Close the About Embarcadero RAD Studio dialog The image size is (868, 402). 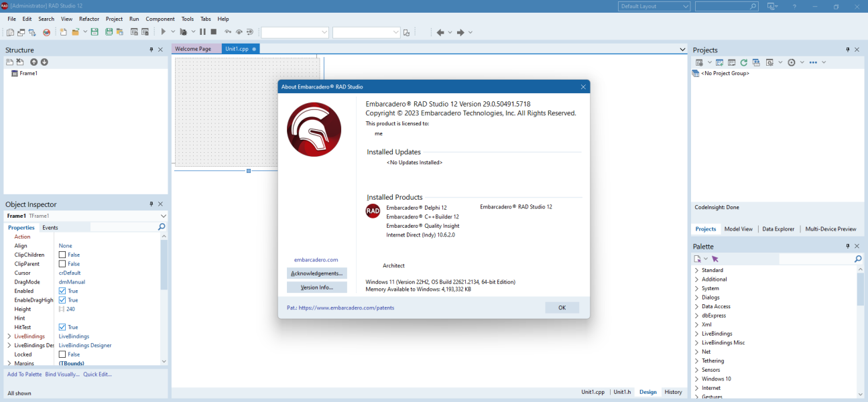coord(583,86)
